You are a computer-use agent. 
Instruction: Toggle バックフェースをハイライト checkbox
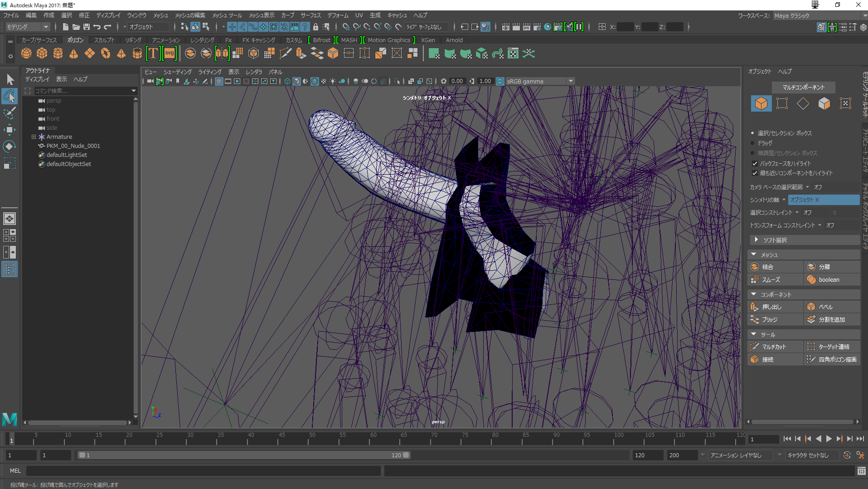755,163
